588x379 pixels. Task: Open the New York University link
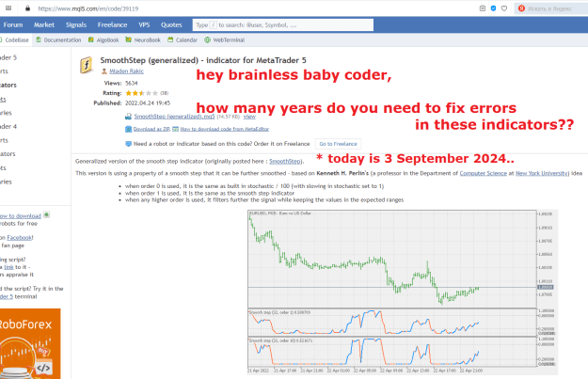(x=542, y=173)
